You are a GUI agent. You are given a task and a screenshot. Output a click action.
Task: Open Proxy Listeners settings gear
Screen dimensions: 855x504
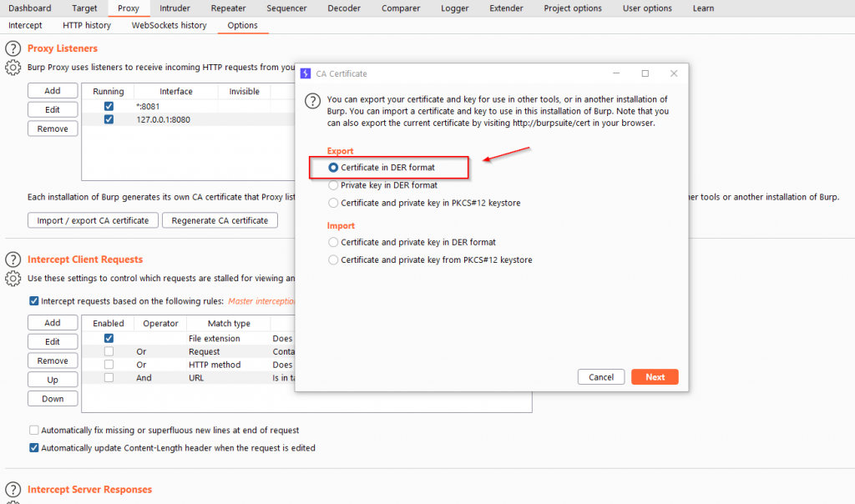coord(13,68)
